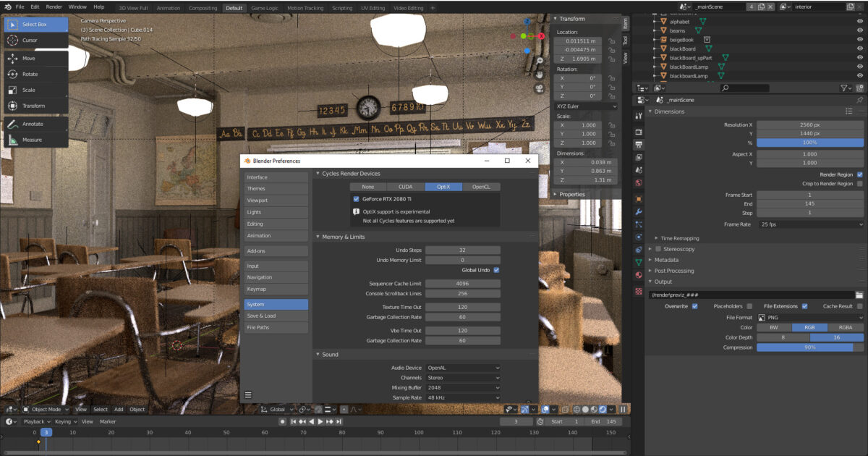Open the View Layer properties tab icon
Screen dimensions: 868x456
[639, 157]
